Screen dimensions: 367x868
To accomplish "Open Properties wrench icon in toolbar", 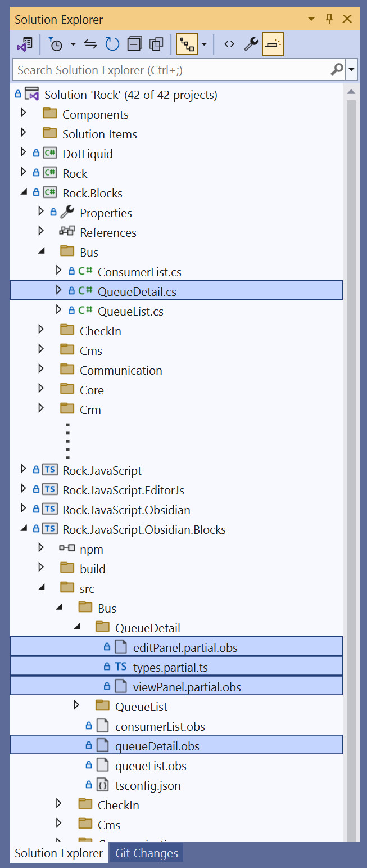I will tap(251, 44).
